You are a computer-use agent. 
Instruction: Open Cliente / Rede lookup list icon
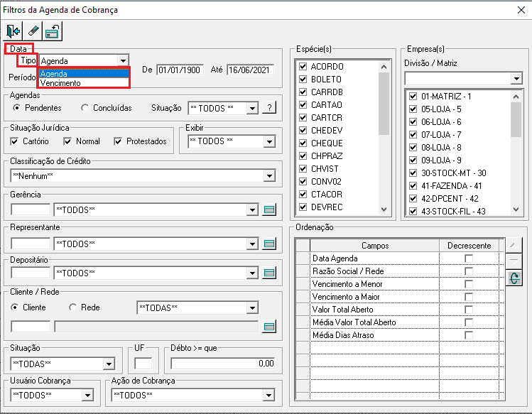point(269,327)
